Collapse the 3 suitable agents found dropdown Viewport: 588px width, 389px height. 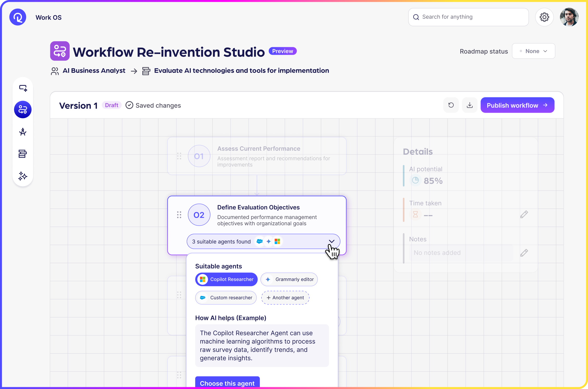(x=331, y=241)
